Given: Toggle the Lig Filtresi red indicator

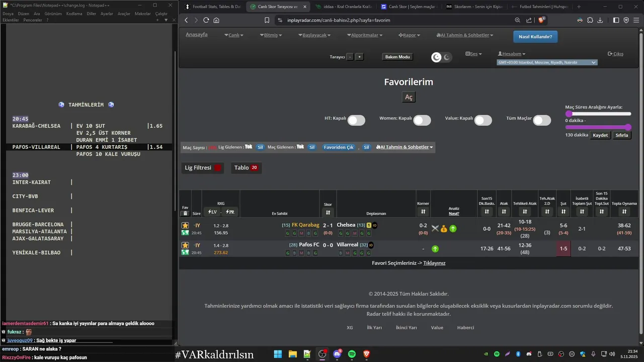Looking at the screenshot, I should click(x=217, y=168).
